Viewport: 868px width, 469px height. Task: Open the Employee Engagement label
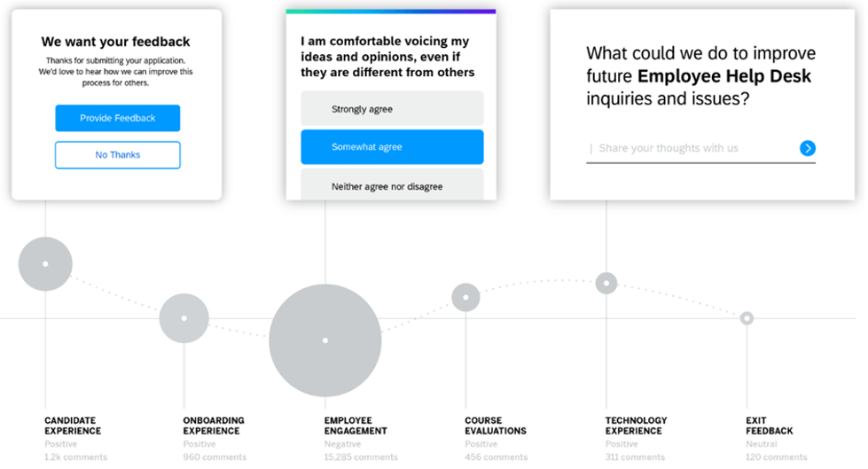click(356, 426)
